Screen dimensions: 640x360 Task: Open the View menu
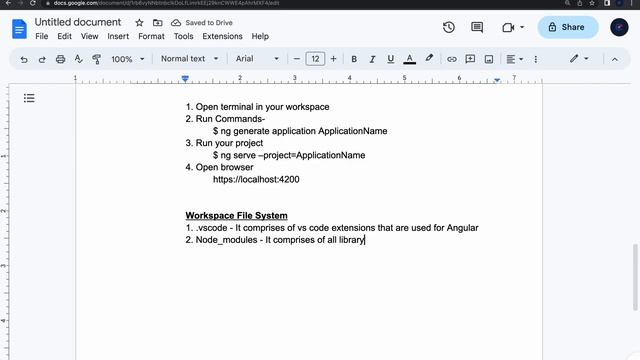click(89, 36)
